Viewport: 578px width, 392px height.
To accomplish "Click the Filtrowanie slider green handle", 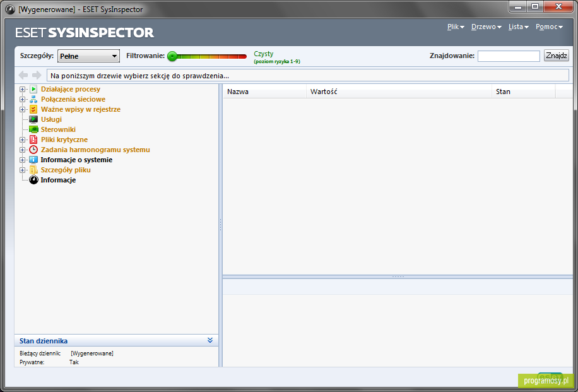I will [x=172, y=56].
